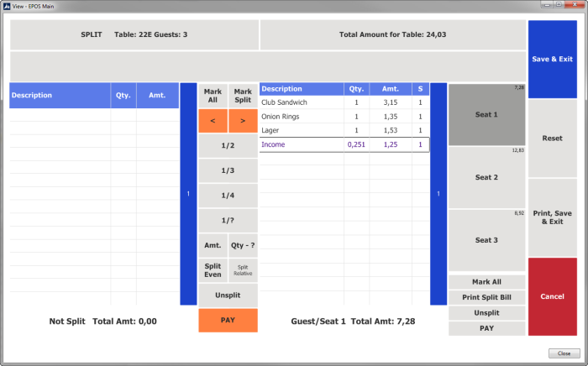Click Print Split Bill button
This screenshot has width=588, height=366.
(487, 297)
